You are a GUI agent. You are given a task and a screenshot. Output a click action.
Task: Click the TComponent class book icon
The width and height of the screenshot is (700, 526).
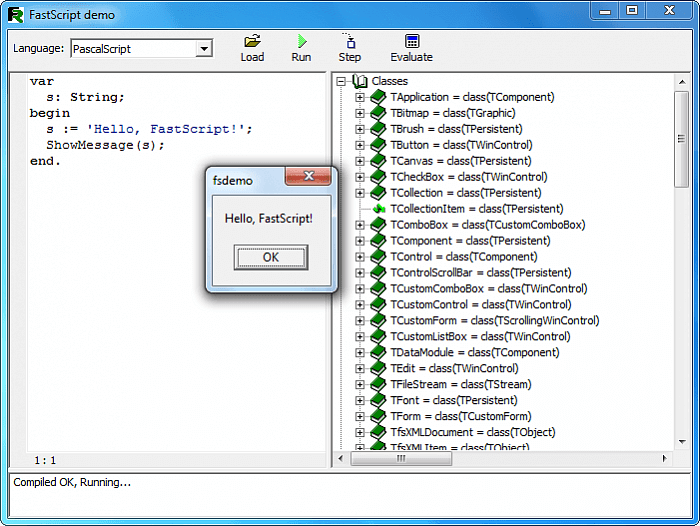[x=378, y=241]
